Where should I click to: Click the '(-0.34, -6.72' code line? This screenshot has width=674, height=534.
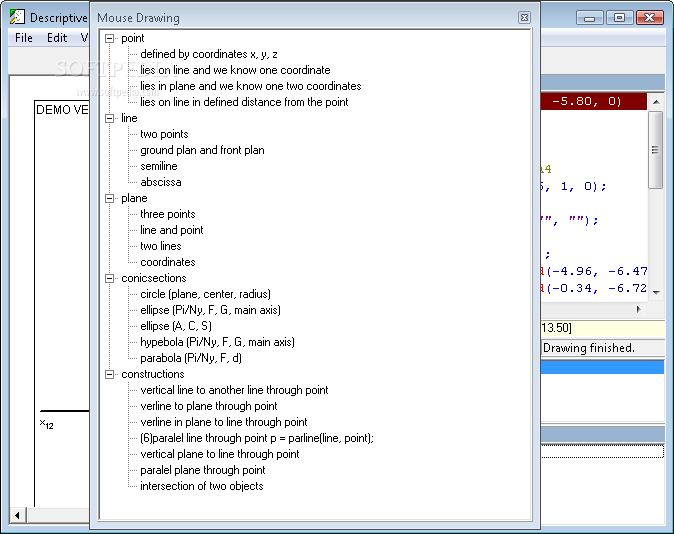594,288
